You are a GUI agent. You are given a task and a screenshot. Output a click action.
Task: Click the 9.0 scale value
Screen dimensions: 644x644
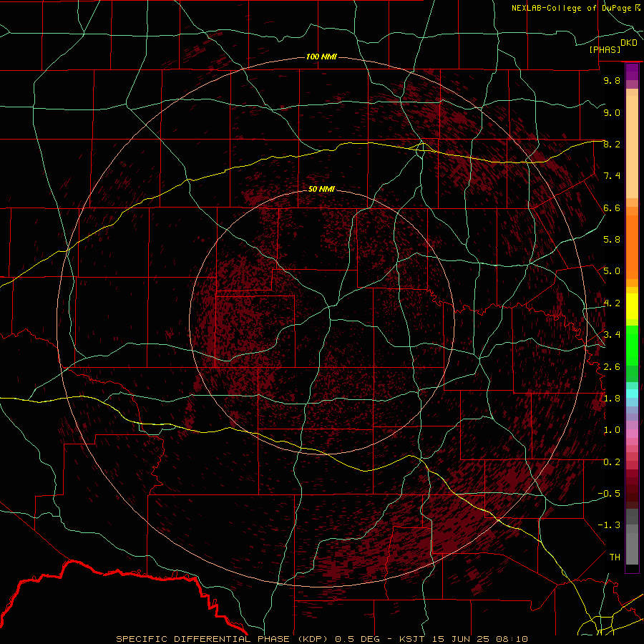tap(612, 112)
